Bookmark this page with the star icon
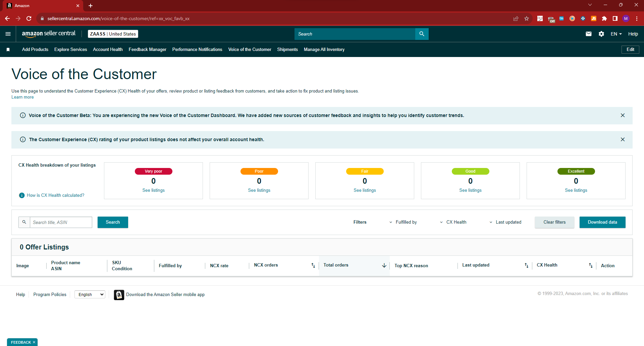The image size is (644, 346). pos(527,18)
